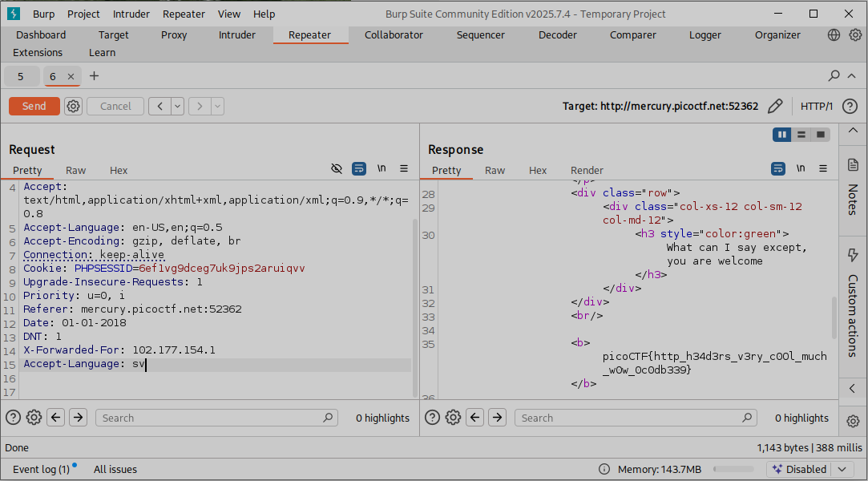Expand the previous request history dropdown
Screen dimensions: 868x481
point(177,106)
